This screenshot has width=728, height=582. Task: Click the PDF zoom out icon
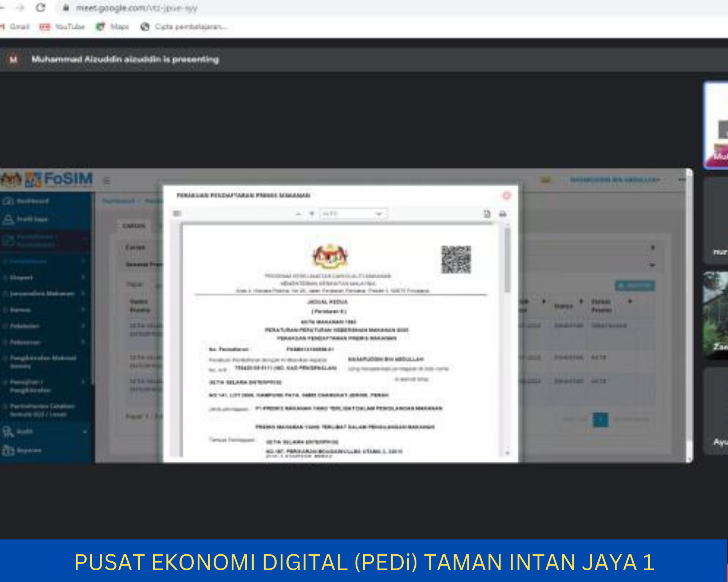[298, 214]
